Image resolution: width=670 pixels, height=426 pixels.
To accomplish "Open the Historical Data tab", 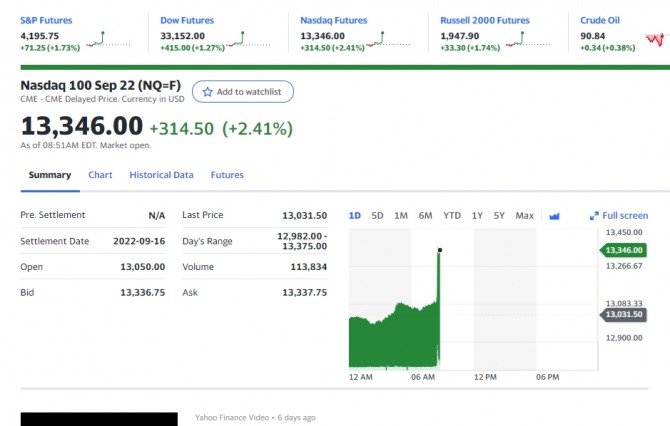I will [x=161, y=175].
